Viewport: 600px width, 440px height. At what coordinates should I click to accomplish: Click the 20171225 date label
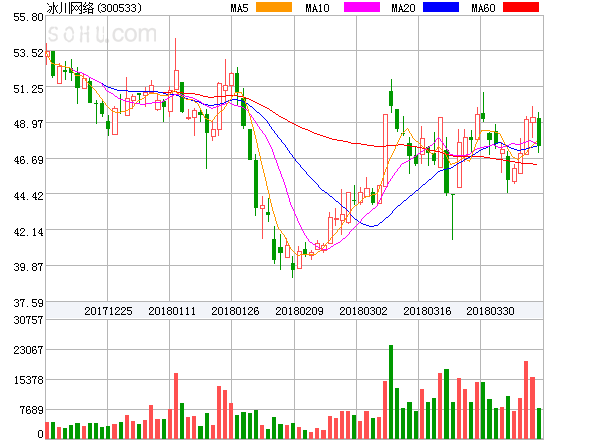click(108, 311)
